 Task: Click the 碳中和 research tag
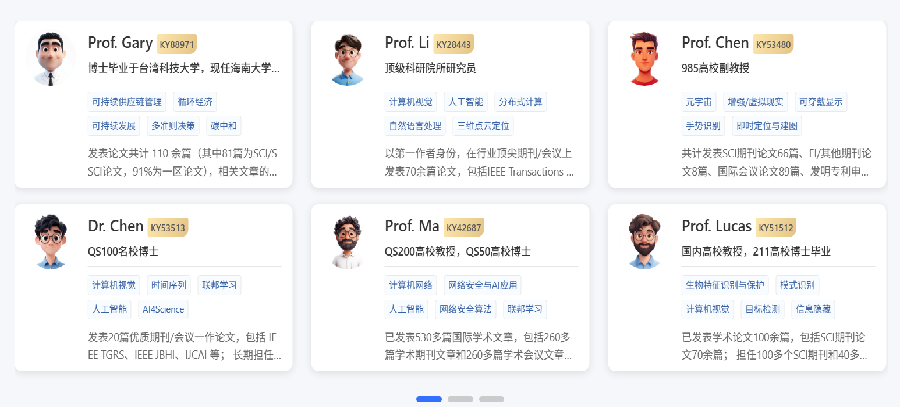pos(223,126)
